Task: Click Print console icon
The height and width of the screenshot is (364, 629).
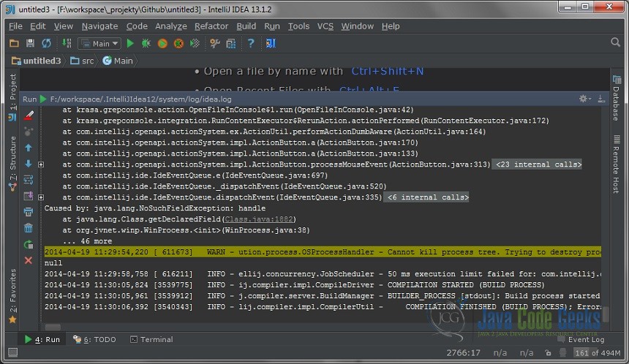Action: point(29,212)
